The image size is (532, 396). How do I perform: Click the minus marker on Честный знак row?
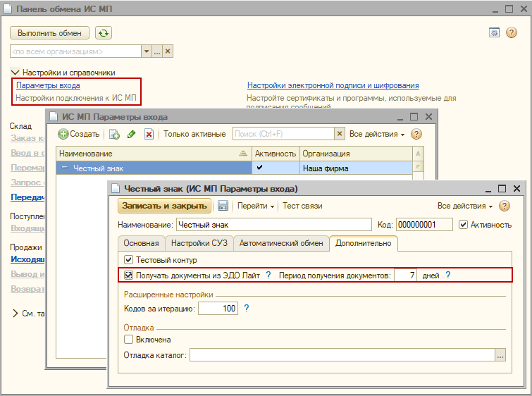pyautogui.click(x=65, y=168)
